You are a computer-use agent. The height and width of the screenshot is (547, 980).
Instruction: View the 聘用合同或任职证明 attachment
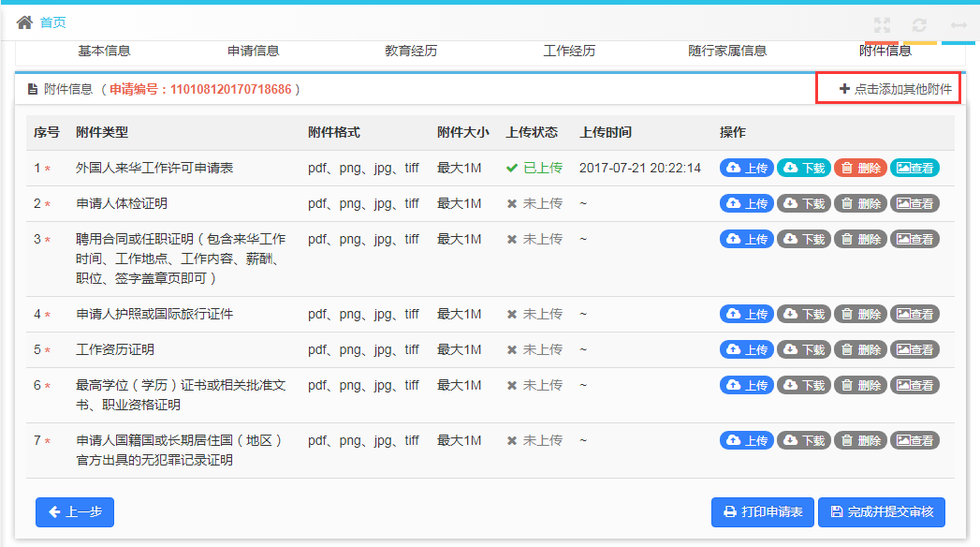(x=915, y=239)
